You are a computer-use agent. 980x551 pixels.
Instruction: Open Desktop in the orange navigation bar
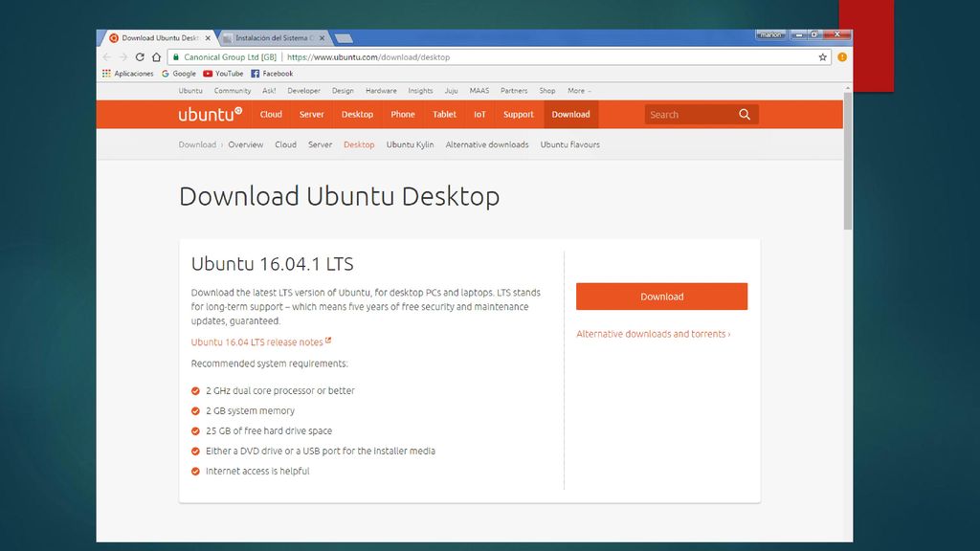[358, 115]
